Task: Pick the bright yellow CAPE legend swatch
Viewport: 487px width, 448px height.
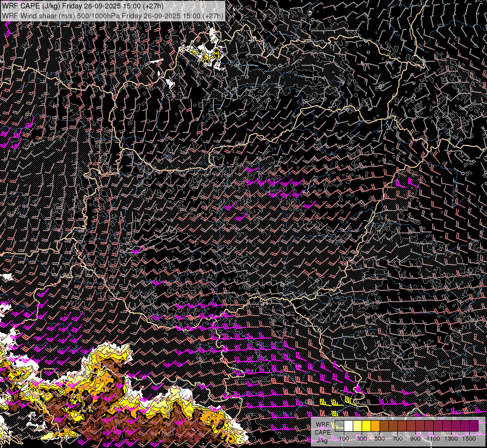Action: (x=367, y=426)
